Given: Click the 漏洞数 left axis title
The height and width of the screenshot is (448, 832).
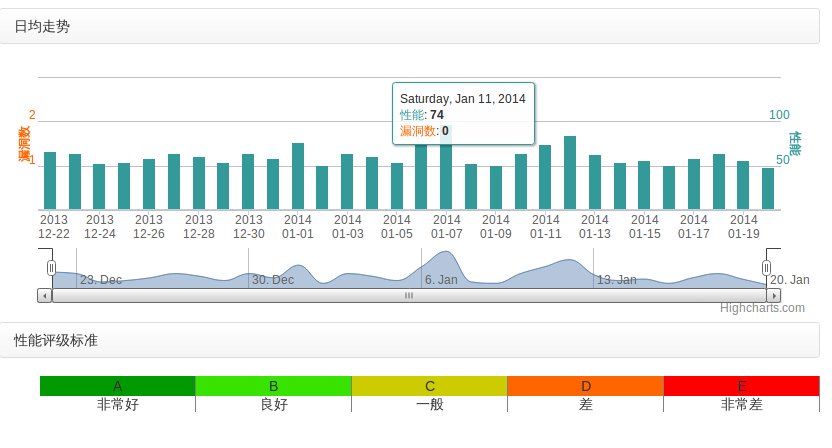Looking at the screenshot, I should click(x=24, y=144).
